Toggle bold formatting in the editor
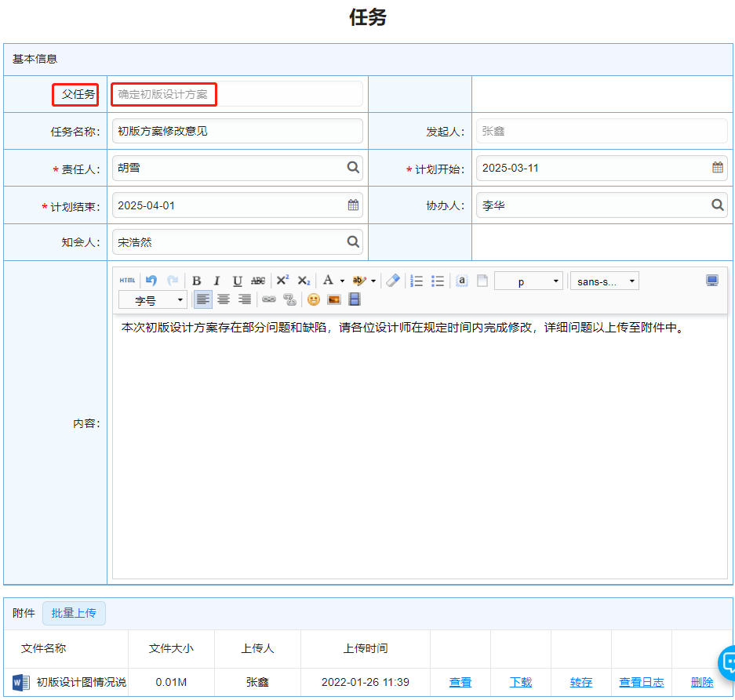735x700 pixels. pyautogui.click(x=197, y=281)
